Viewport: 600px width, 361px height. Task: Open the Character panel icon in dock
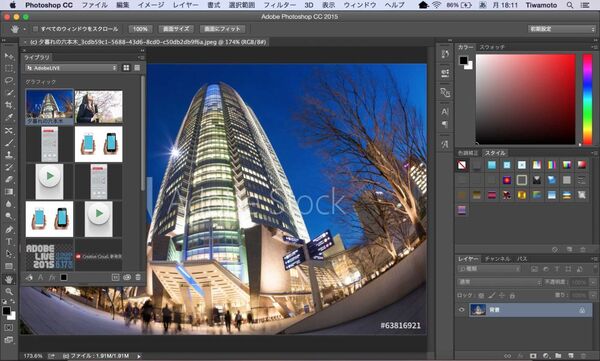click(x=445, y=112)
